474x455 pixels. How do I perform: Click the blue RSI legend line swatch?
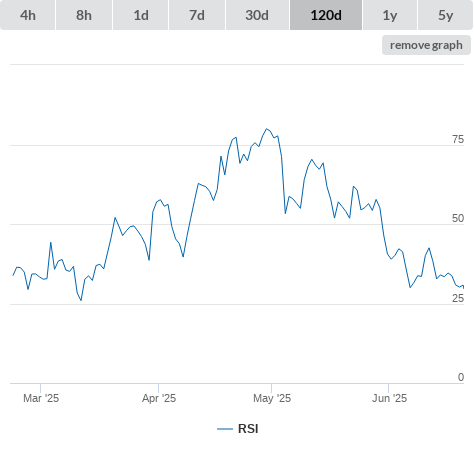[225, 429]
